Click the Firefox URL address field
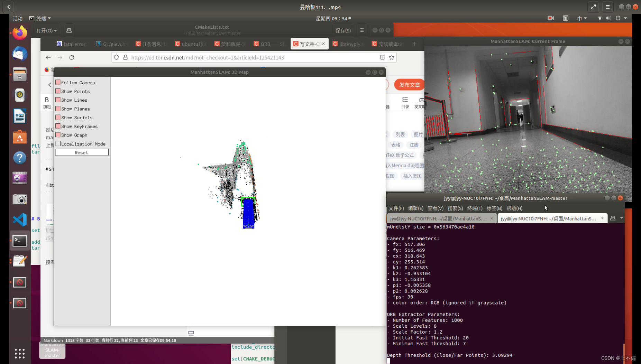The image size is (641, 364). pyautogui.click(x=254, y=57)
